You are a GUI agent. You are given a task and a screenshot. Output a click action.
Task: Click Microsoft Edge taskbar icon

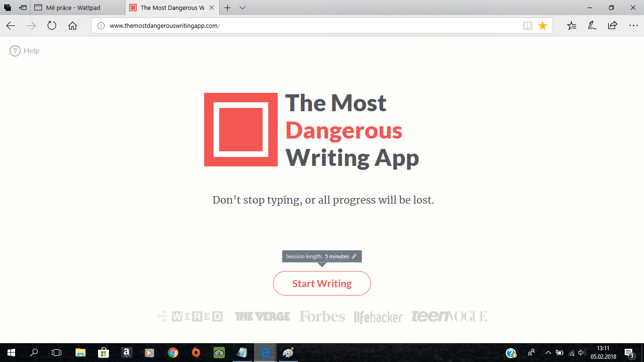pyautogui.click(x=265, y=353)
